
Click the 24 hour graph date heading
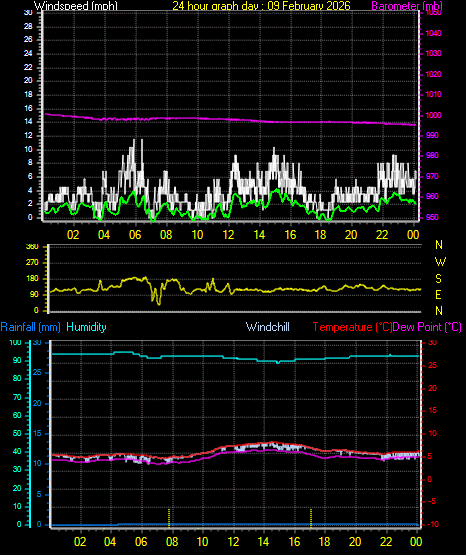[x=261, y=6]
